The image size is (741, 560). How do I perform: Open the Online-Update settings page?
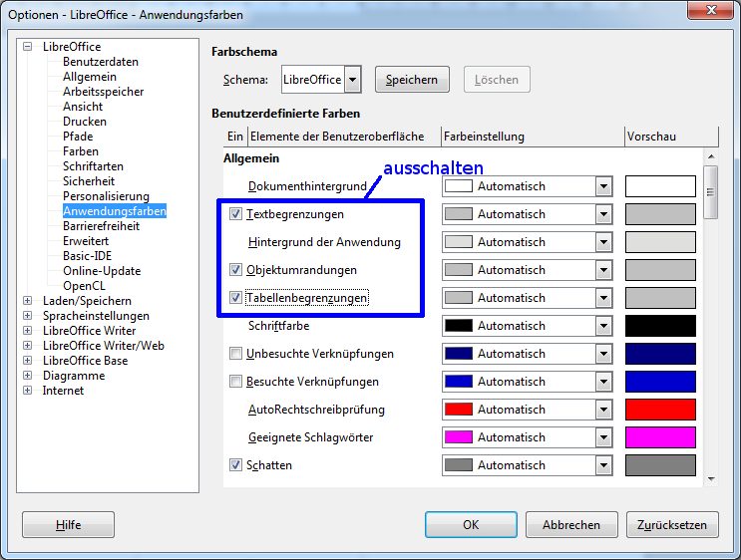pyautogui.click(x=102, y=271)
